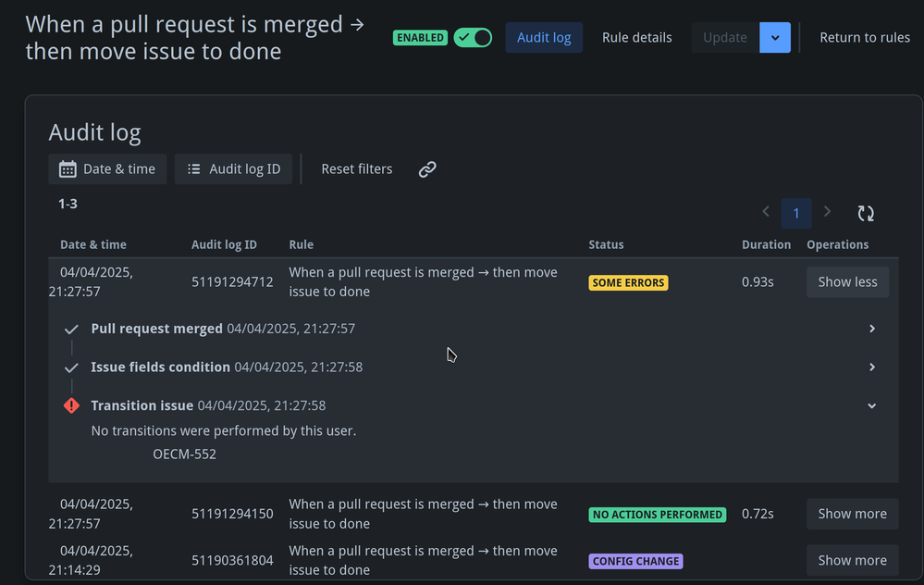Select the Audit log tab
This screenshot has width=924, height=585.
[543, 37]
